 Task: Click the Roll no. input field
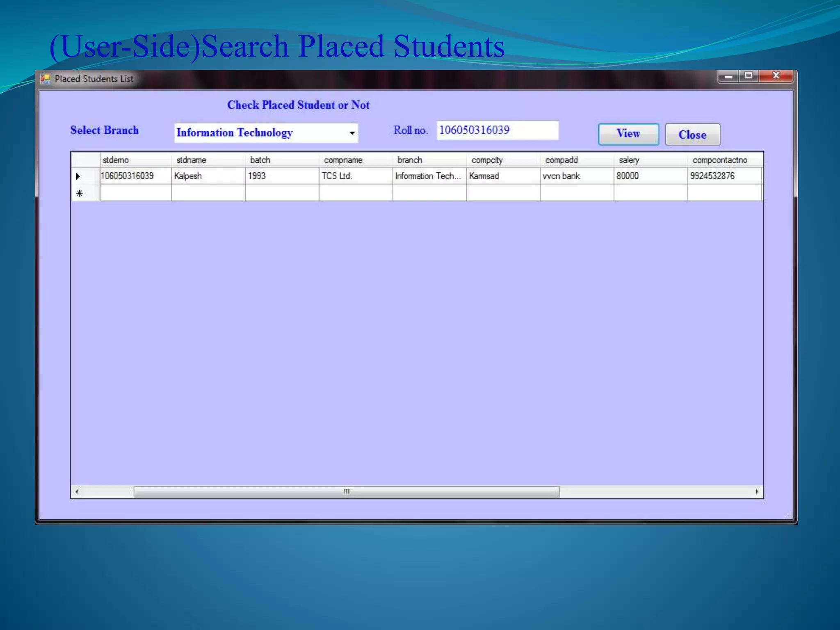pyautogui.click(x=498, y=130)
